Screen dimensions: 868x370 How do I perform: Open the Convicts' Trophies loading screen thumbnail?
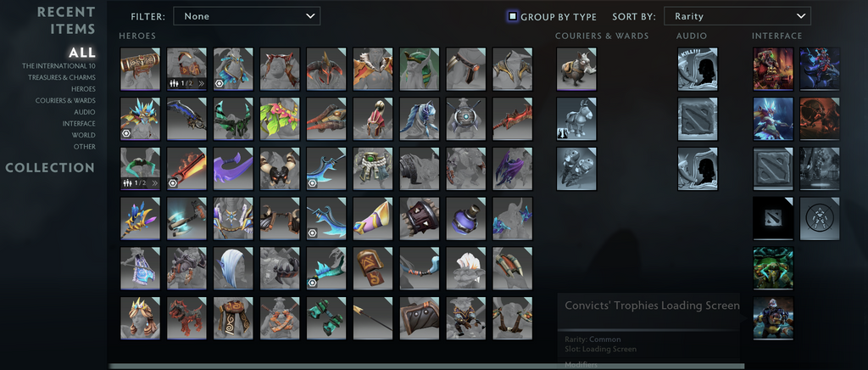coord(773,318)
